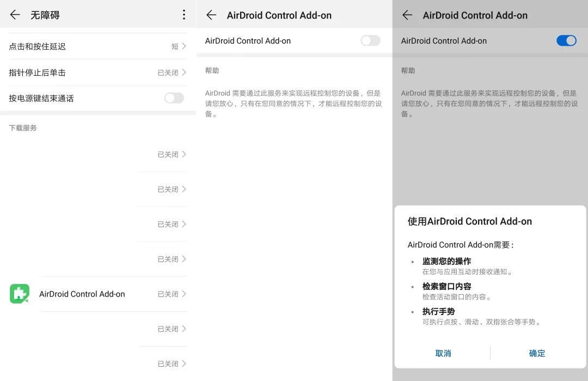This screenshot has height=381, width=588.
Task: Open the 指针停止后单击 setting
Action: [x=98, y=72]
